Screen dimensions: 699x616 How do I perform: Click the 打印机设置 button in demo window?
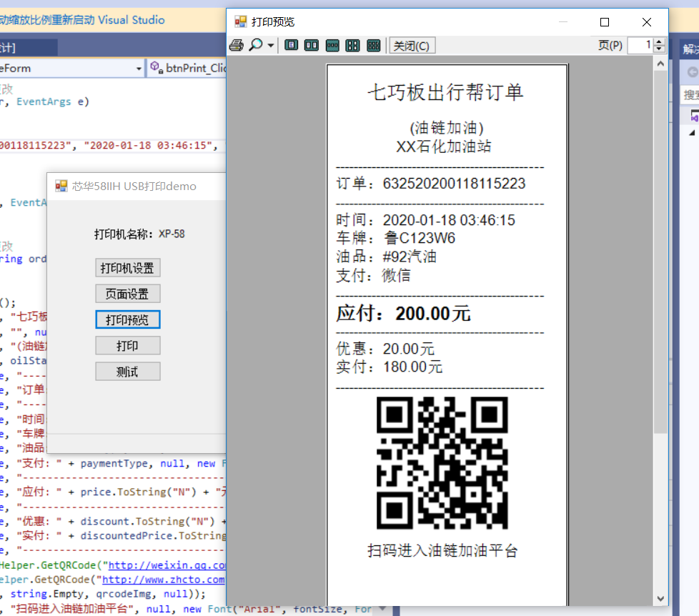point(127,268)
